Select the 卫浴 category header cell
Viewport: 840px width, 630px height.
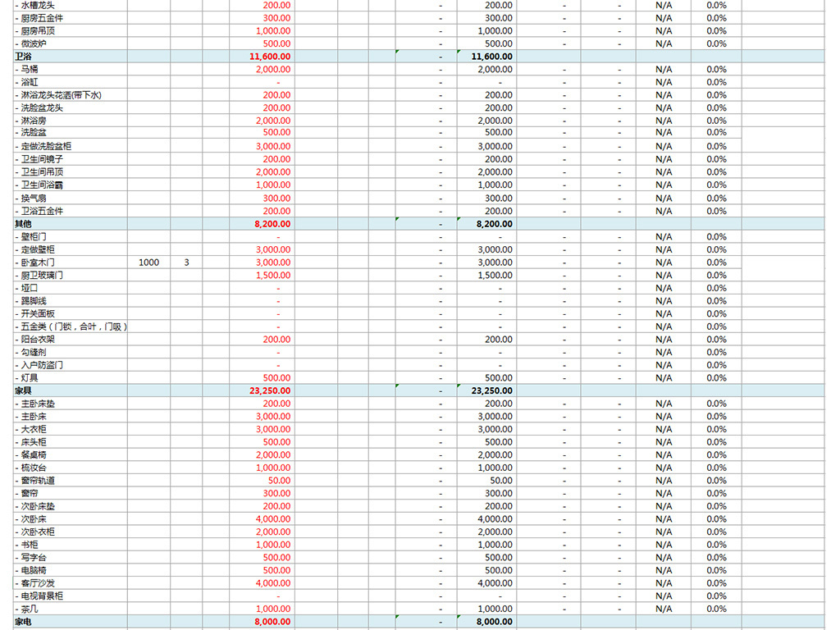point(71,57)
